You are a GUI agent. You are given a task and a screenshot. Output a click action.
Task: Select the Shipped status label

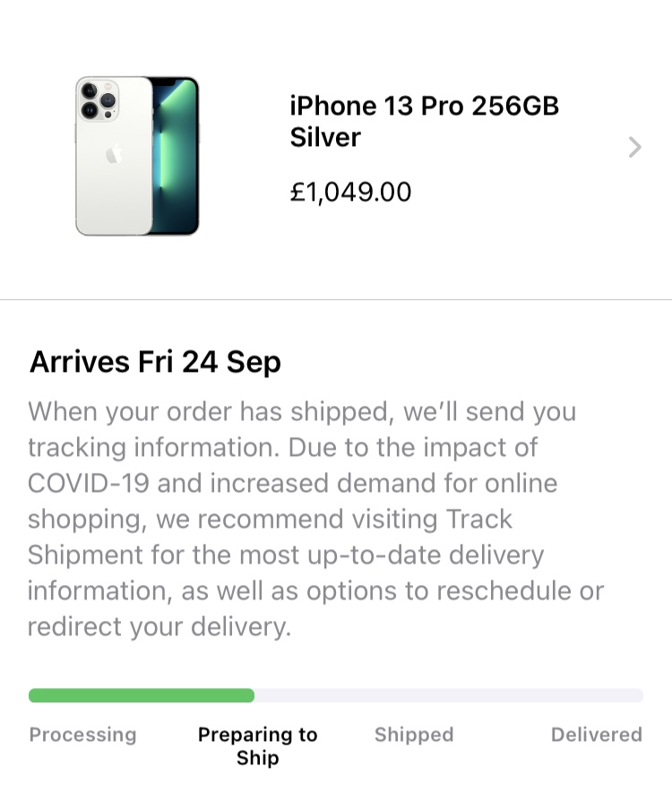pos(414,735)
